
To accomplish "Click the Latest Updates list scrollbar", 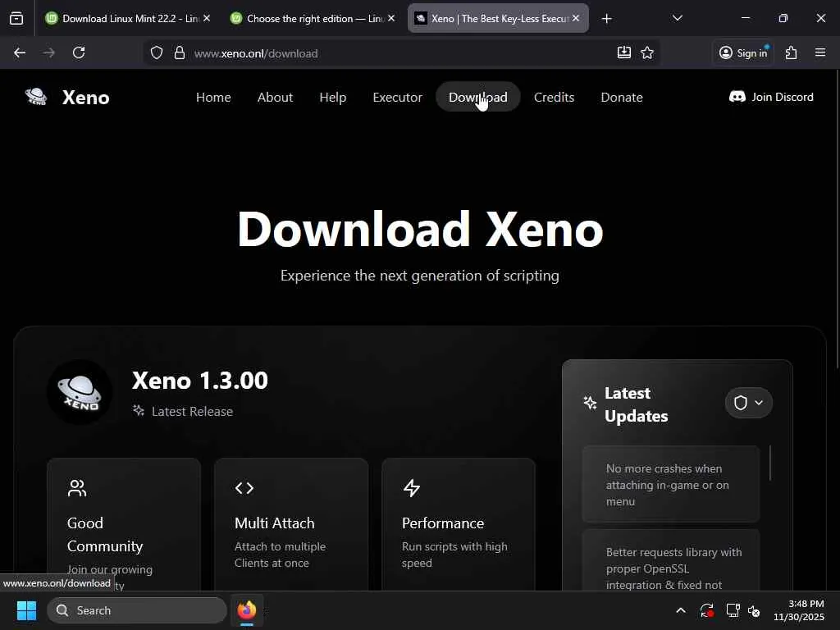I will coord(770,463).
